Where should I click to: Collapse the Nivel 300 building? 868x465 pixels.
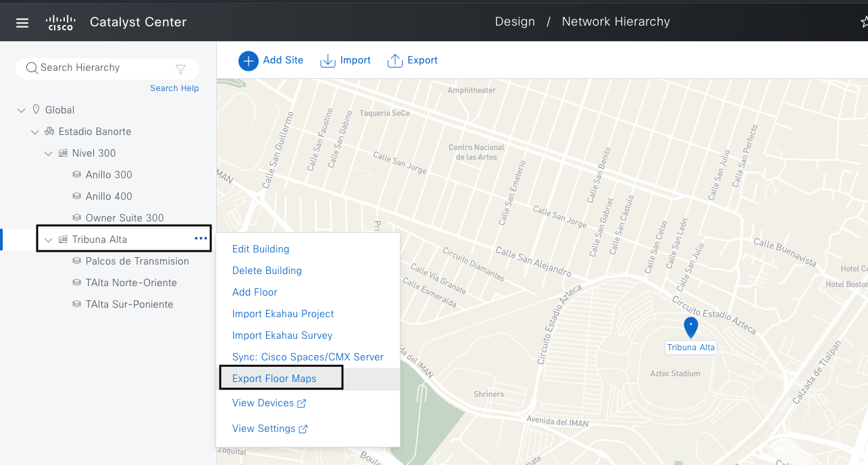click(x=49, y=153)
